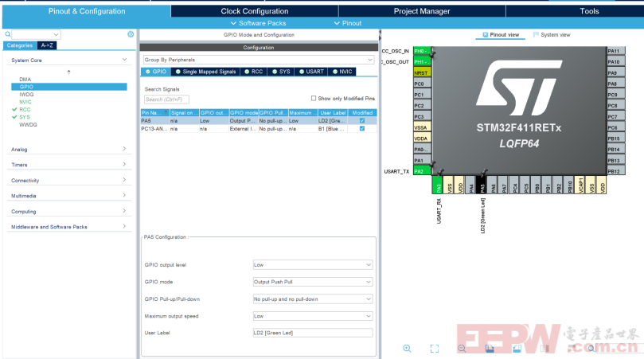
Task: Click pin PB10 on the chip
Action: (569, 185)
